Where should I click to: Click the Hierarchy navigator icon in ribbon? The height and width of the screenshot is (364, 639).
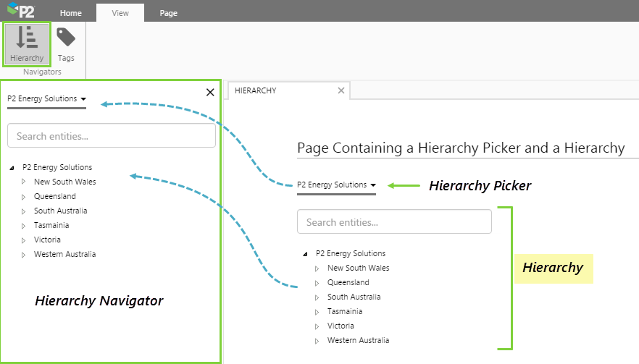click(x=27, y=43)
